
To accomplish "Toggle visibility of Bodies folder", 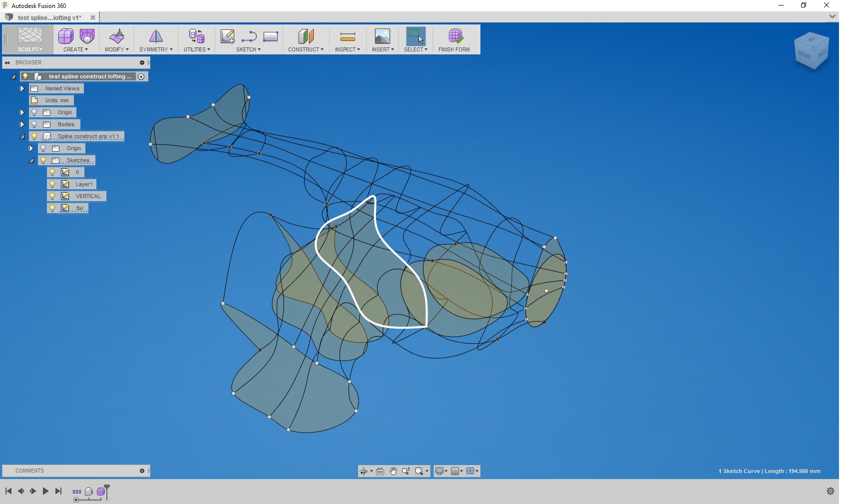I will click(x=34, y=124).
